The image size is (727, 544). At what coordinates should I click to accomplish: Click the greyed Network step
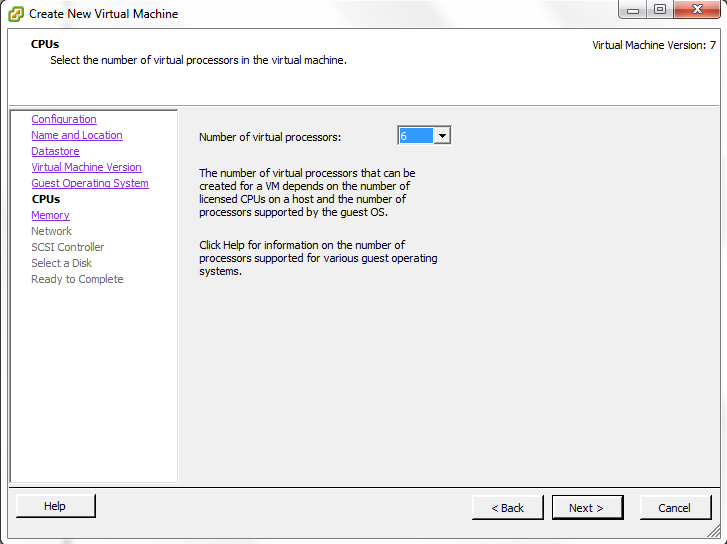click(x=51, y=231)
